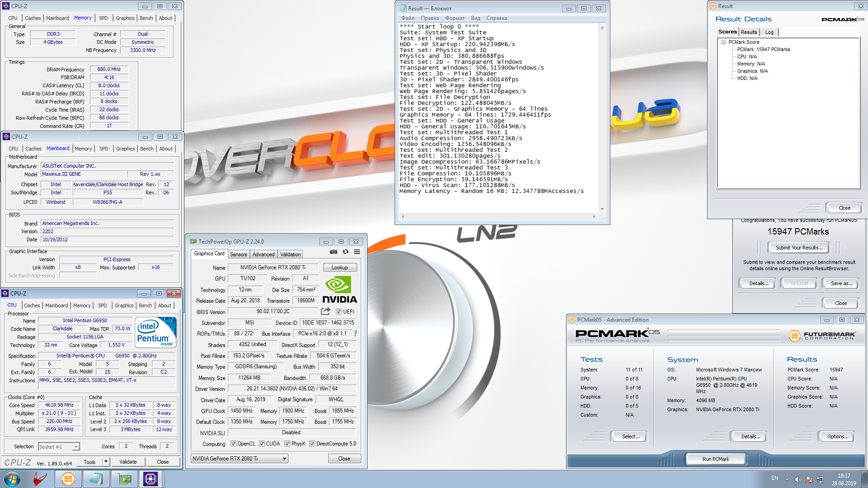Switch to the Sensors tab in GPU-Z
This screenshot has height=488, width=868.
238,254
